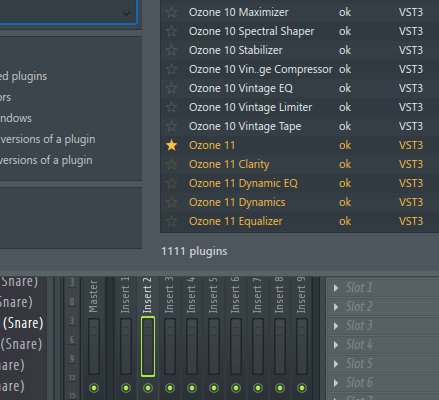
Task: Toggle Insert 2 green mute light
Action: pos(148,388)
